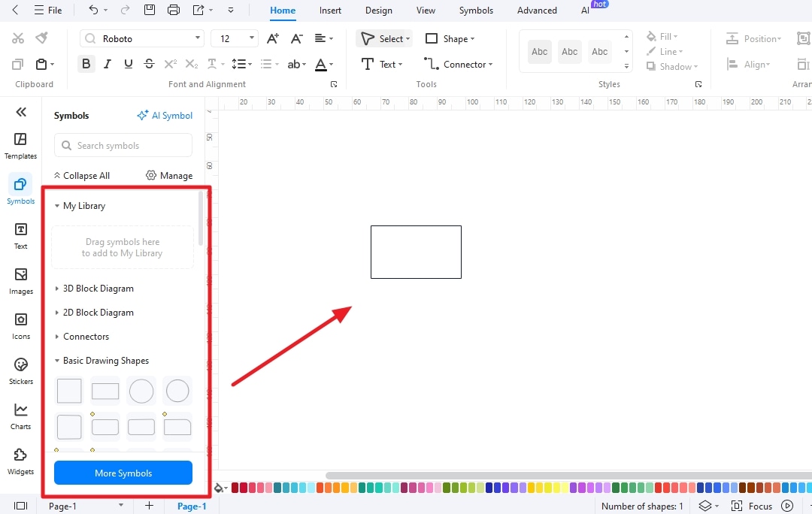The height and width of the screenshot is (514, 812).
Task: Click the Manage button
Action: pyautogui.click(x=169, y=176)
